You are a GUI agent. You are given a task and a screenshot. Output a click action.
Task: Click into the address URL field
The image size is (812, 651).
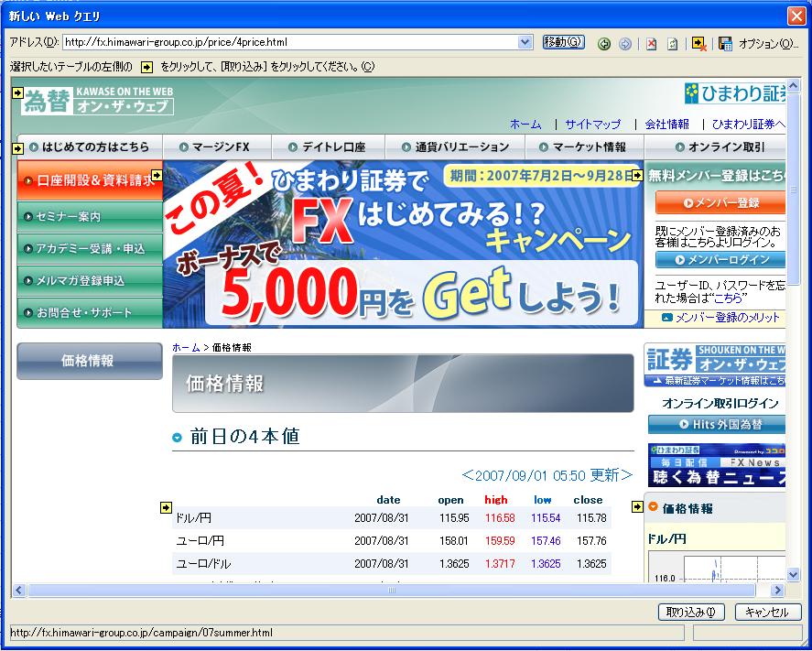[x=290, y=42]
